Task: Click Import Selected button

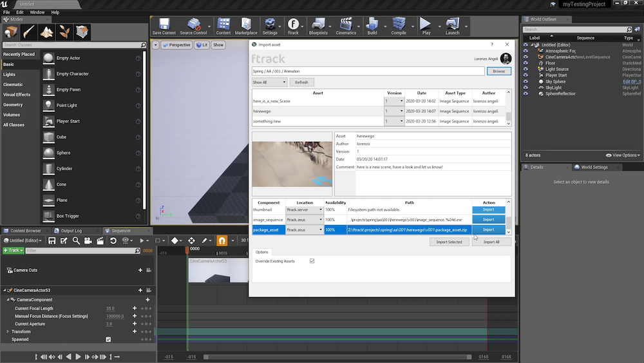Action: point(449,242)
